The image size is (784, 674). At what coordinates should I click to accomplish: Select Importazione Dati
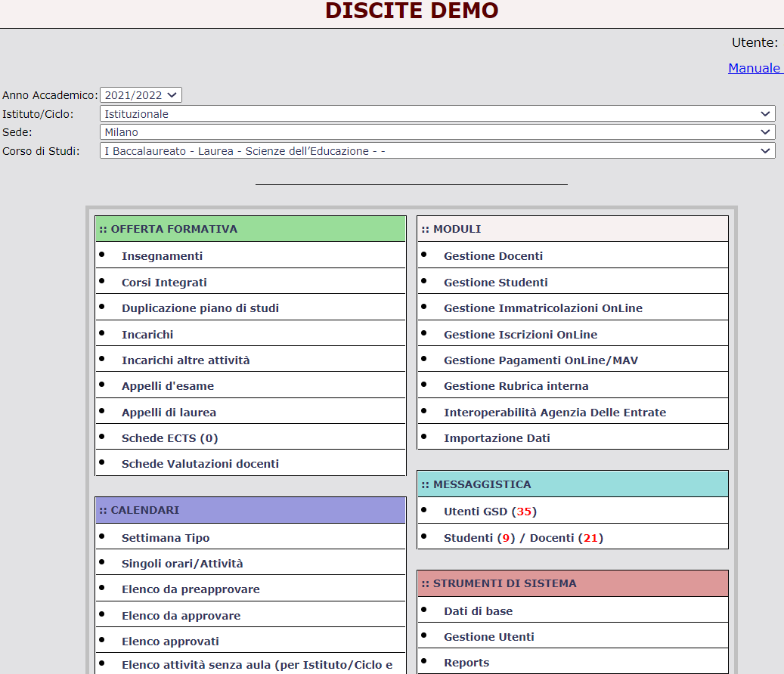tap(497, 438)
